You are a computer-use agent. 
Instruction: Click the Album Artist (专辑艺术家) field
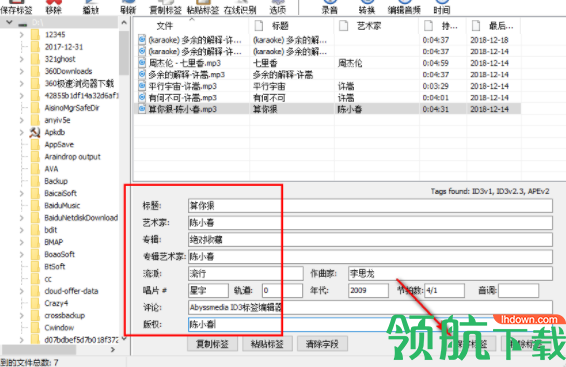point(370,257)
